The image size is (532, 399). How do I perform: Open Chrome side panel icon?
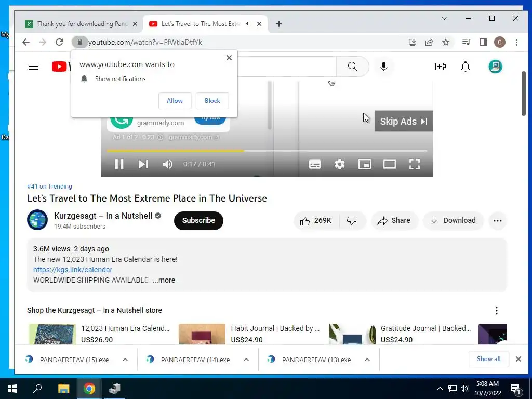point(483,42)
